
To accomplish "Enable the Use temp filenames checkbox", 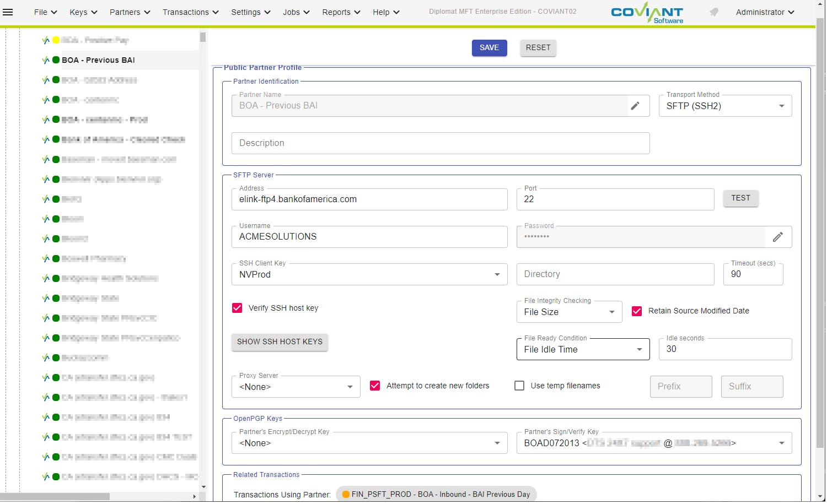I will click(519, 386).
